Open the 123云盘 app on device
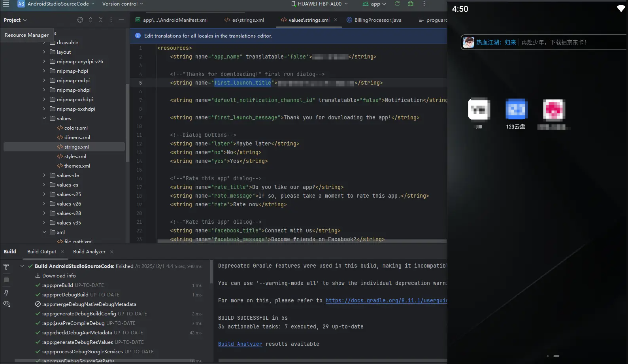This screenshot has width=628, height=364. [x=516, y=110]
